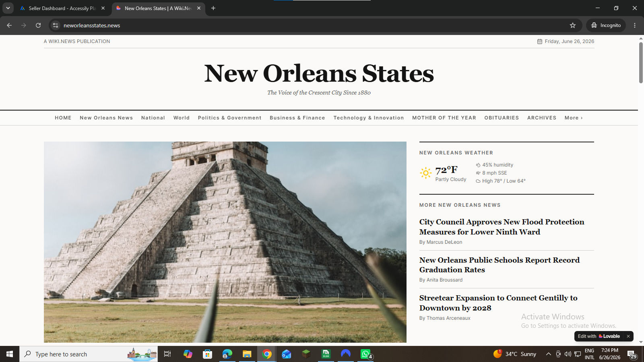
Task: Open the Windows Start menu
Action: pos(10,354)
